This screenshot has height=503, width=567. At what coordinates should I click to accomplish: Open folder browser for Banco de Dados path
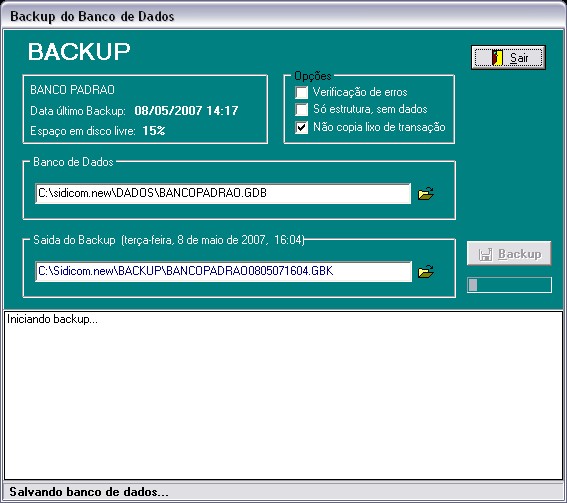(x=426, y=193)
